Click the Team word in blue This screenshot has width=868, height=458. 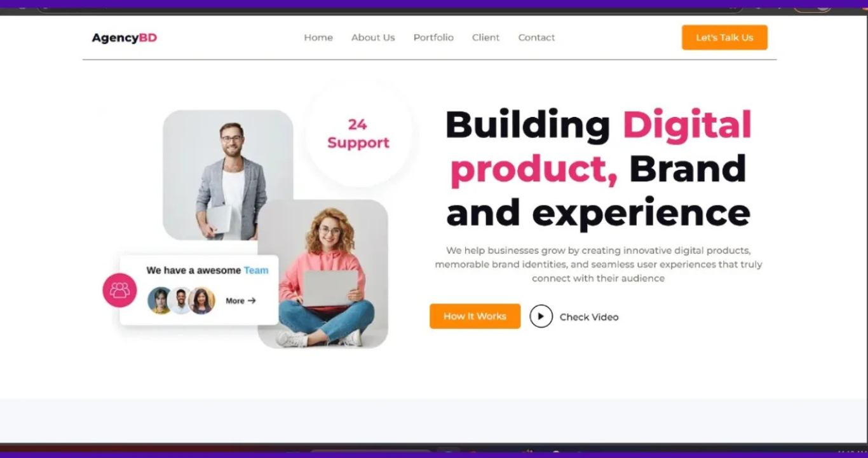pos(256,270)
